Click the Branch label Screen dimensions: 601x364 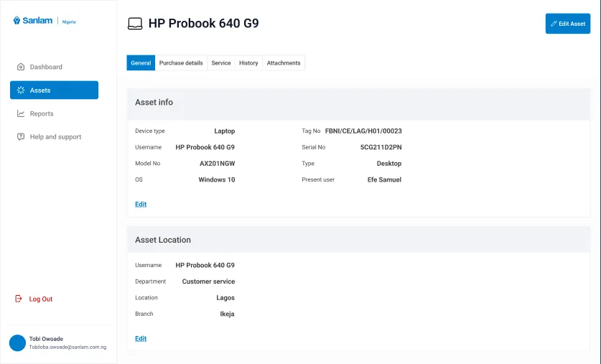pyautogui.click(x=144, y=314)
